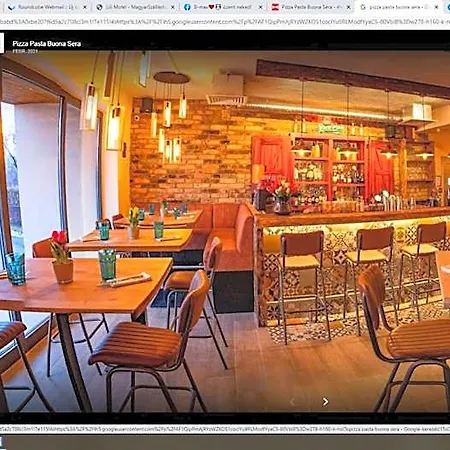Go to previous photo with left chevron
The width and height of the screenshot is (450, 450).
click(292, 402)
